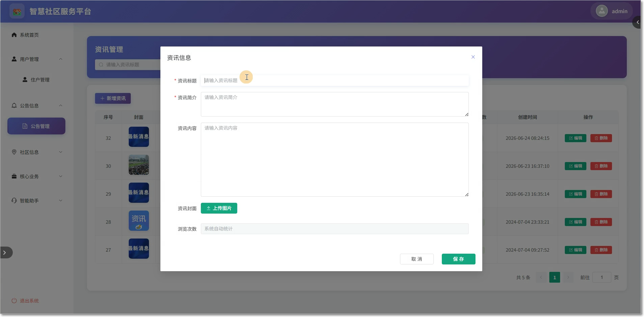Viewport: 644px width, 317px height.
Task: Edit the news row 29
Action: point(576,194)
